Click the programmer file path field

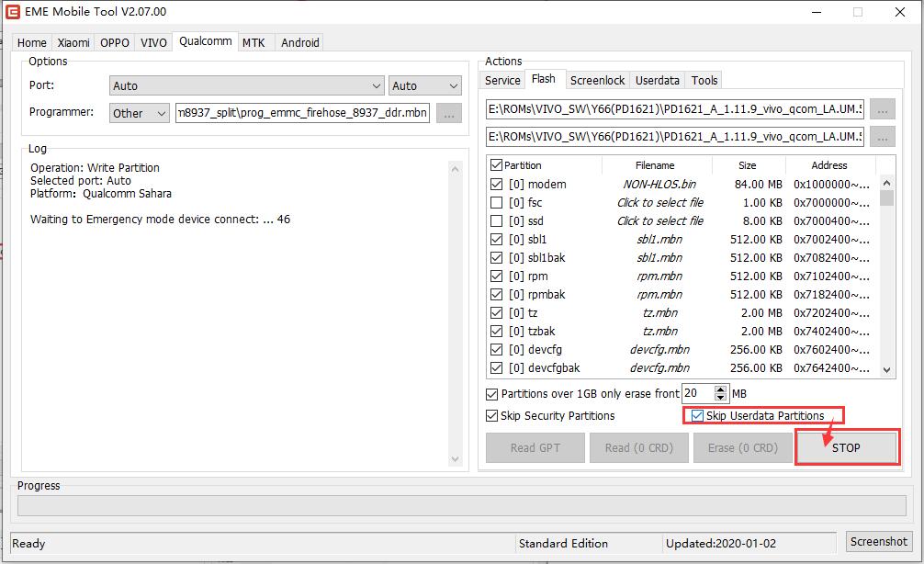(302, 113)
